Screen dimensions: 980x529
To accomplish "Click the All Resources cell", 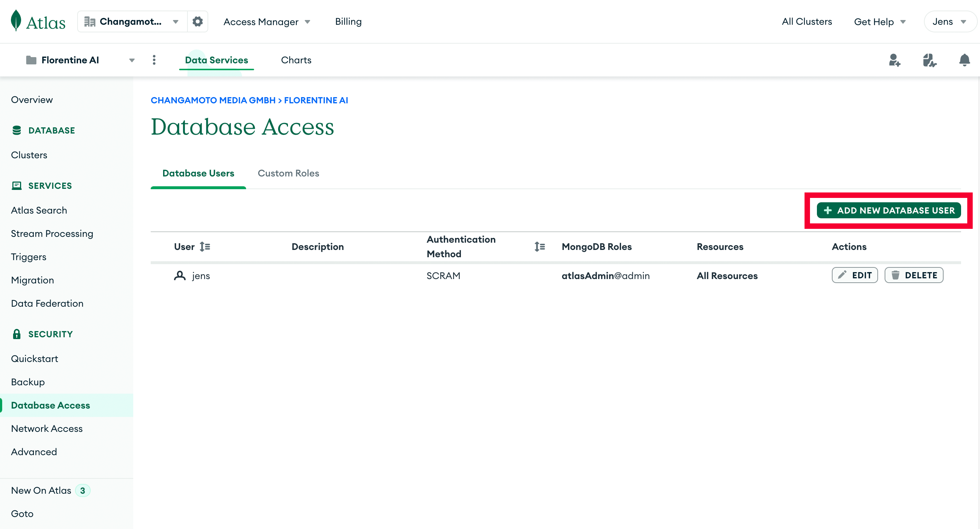I will (x=727, y=276).
